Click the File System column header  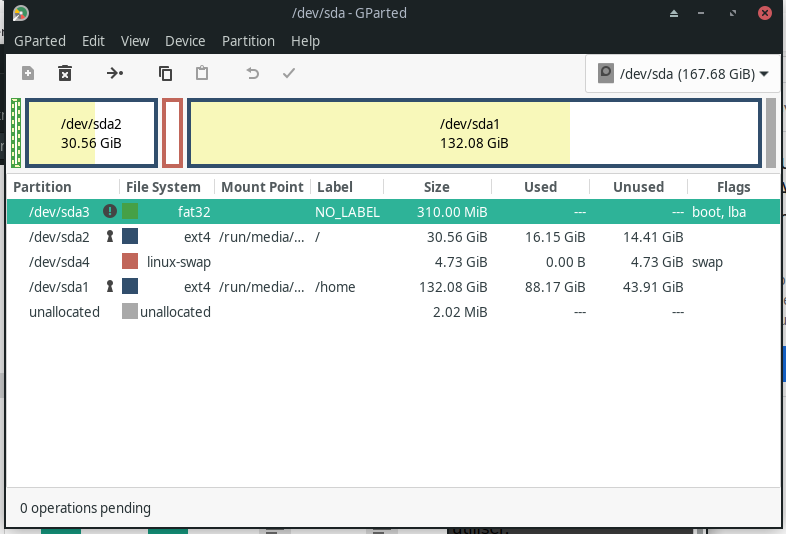[167, 187]
